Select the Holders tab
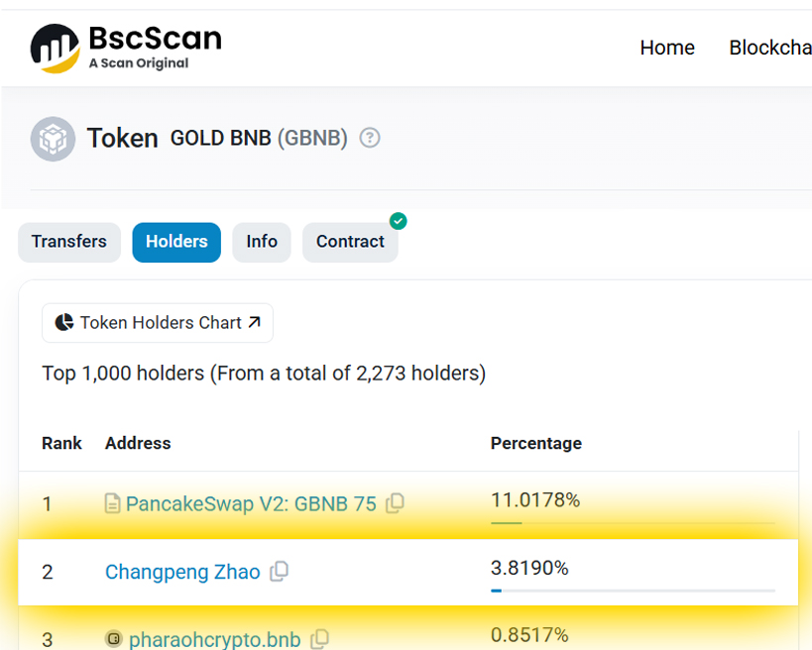The image size is (812, 650). [x=176, y=242]
